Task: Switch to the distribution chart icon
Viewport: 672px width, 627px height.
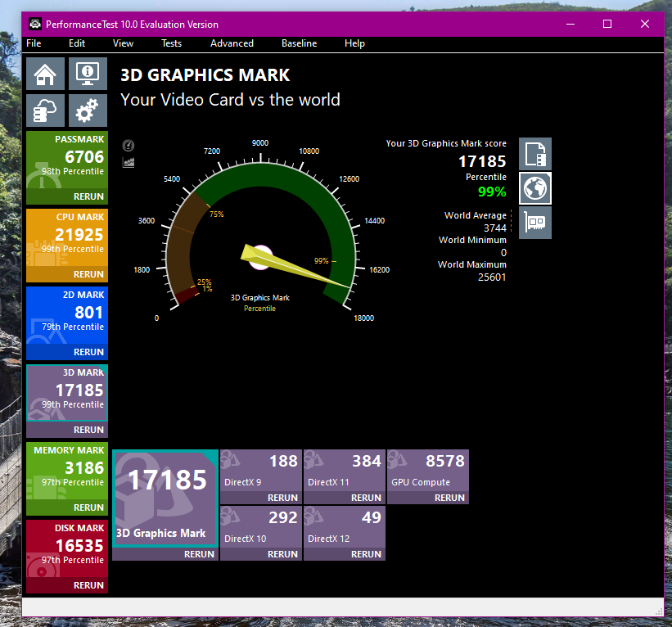Action: (129, 162)
